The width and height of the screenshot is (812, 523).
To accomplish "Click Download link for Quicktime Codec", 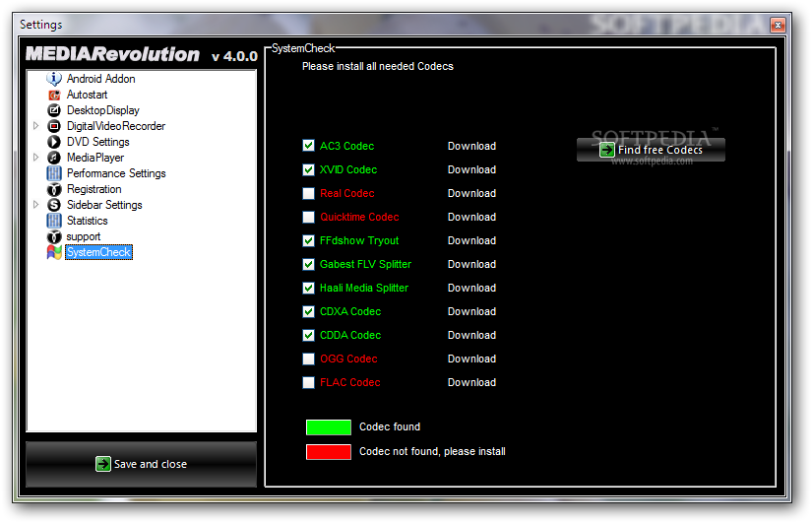I will pyautogui.click(x=471, y=218).
